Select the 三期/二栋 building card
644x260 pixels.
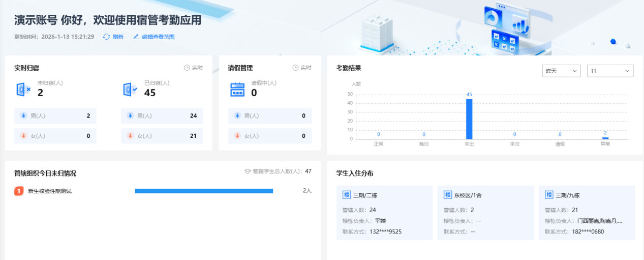point(384,213)
